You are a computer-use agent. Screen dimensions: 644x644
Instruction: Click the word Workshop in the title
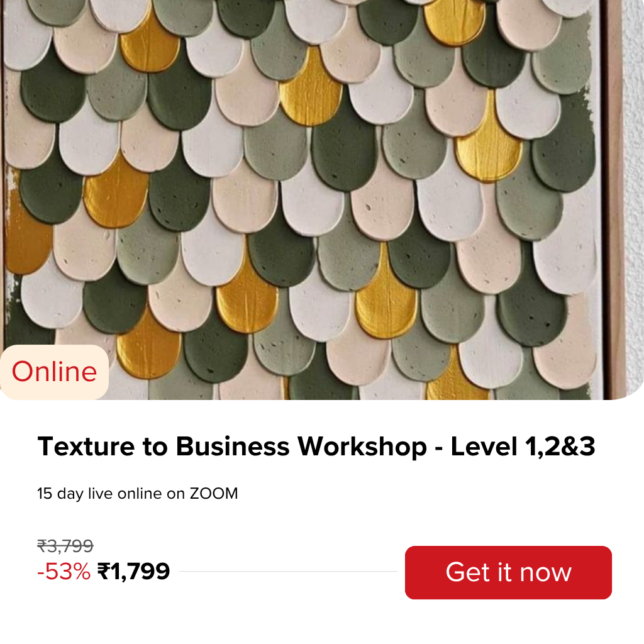[362, 447]
